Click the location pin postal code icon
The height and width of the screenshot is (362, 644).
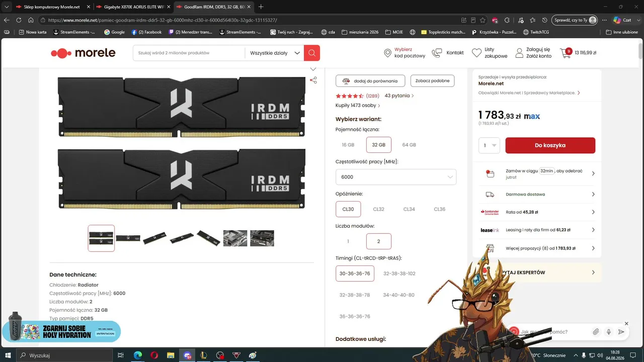(387, 53)
